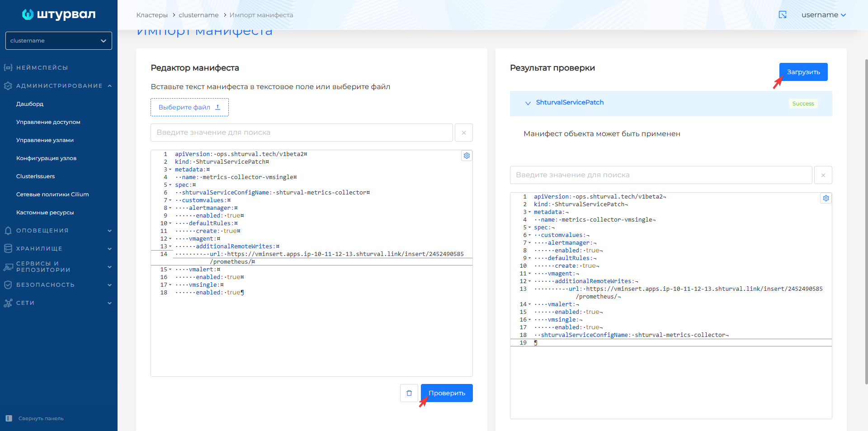This screenshot has width=868, height=431.
Task: Click the export arrow icon in the header
Action: [783, 14]
